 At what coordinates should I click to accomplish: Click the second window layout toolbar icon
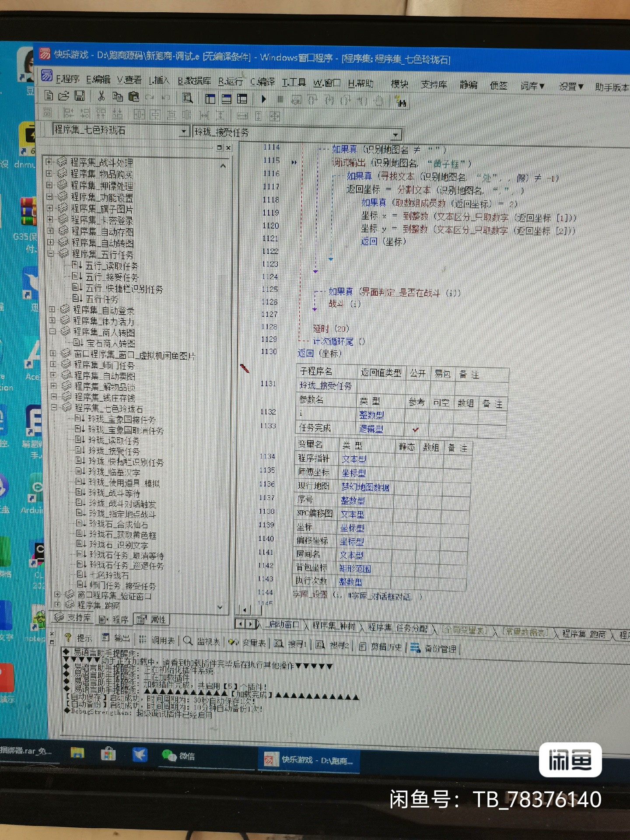pos(226,98)
